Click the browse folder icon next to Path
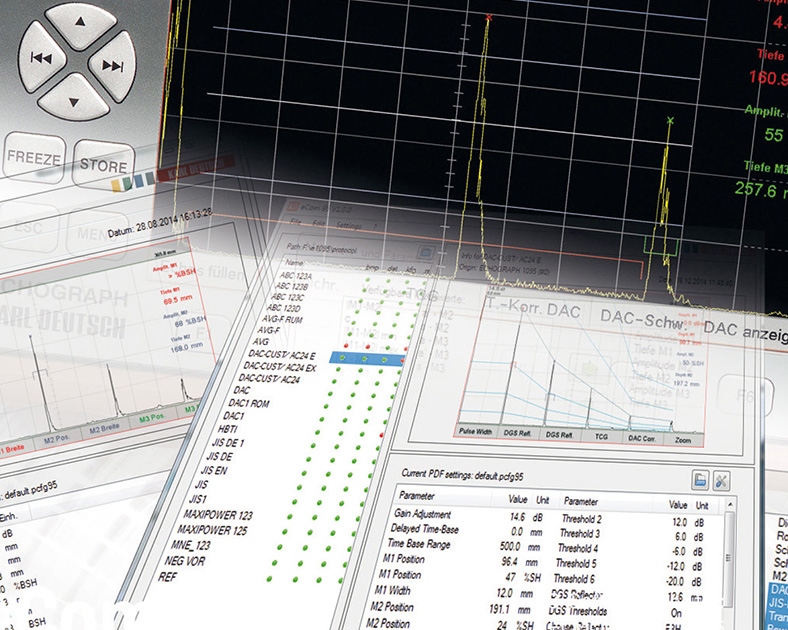Screen dimensions: 788x630 [426, 251]
